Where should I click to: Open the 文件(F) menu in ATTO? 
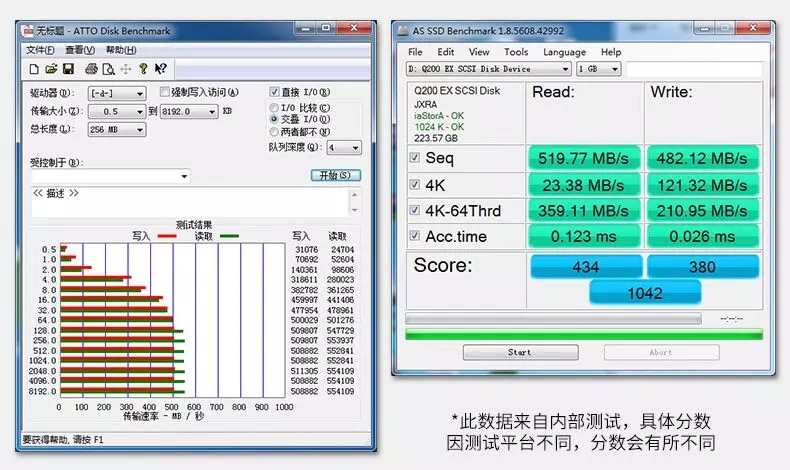(40, 50)
